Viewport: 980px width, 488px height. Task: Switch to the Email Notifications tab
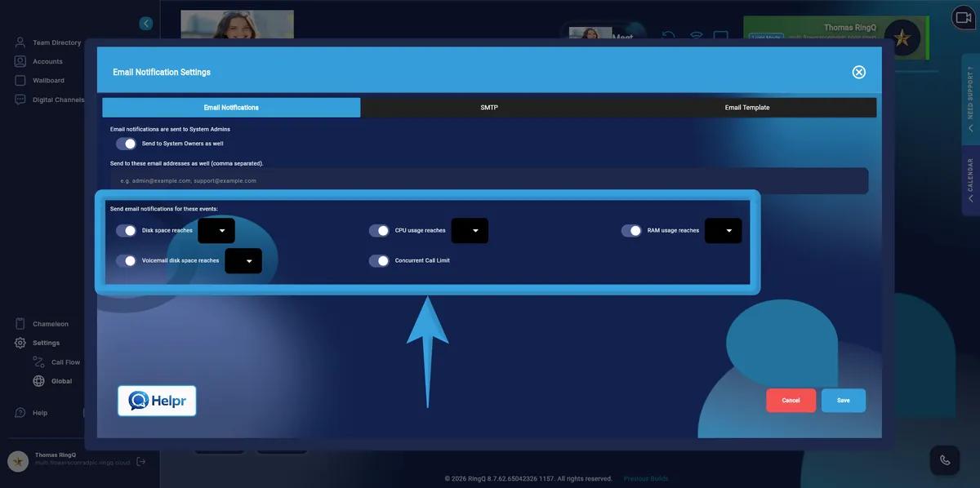(x=231, y=108)
